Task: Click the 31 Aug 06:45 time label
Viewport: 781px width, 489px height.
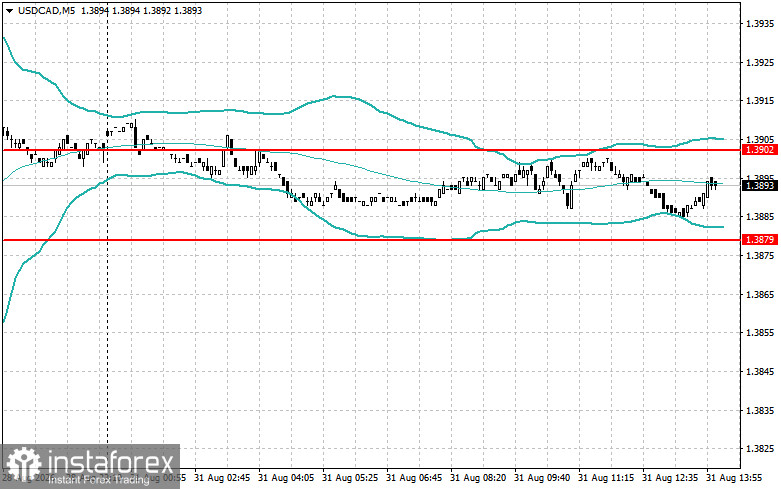Action: [414, 478]
